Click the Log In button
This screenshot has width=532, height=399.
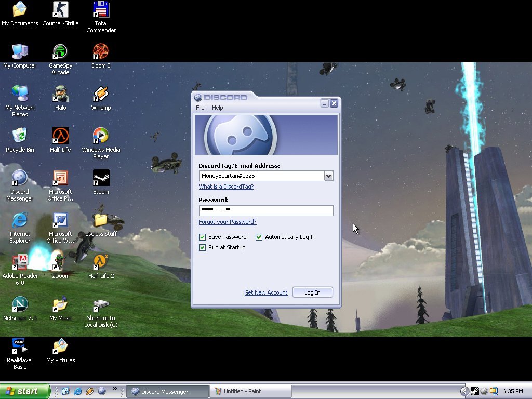(312, 292)
